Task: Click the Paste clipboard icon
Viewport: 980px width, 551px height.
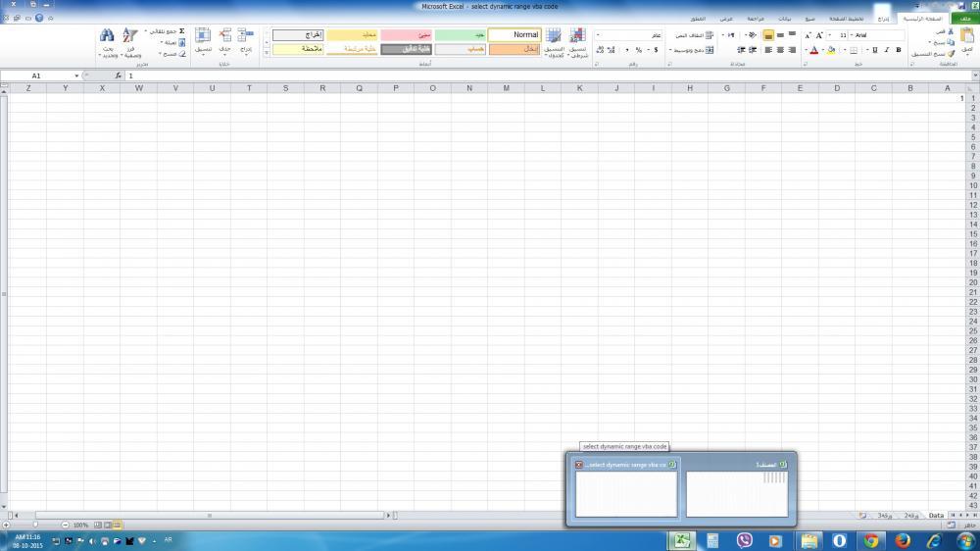Action: pos(967,37)
